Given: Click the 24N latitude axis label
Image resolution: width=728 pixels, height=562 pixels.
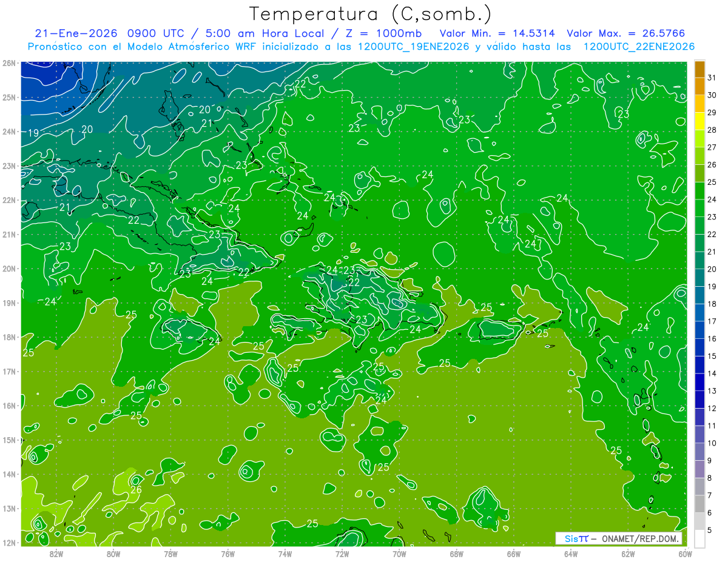Looking at the screenshot, I should (x=9, y=132).
